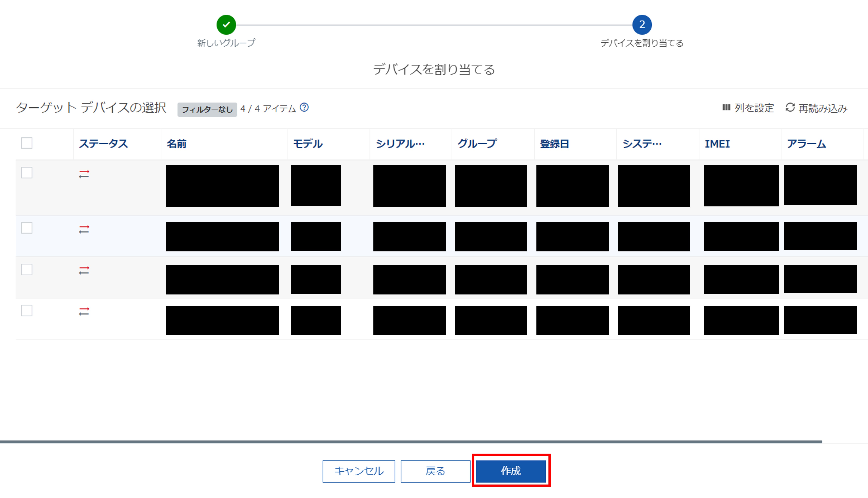This screenshot has height=498, width=868.
Task: Sort by the 名前 column header
Action: tap(176, 144)
